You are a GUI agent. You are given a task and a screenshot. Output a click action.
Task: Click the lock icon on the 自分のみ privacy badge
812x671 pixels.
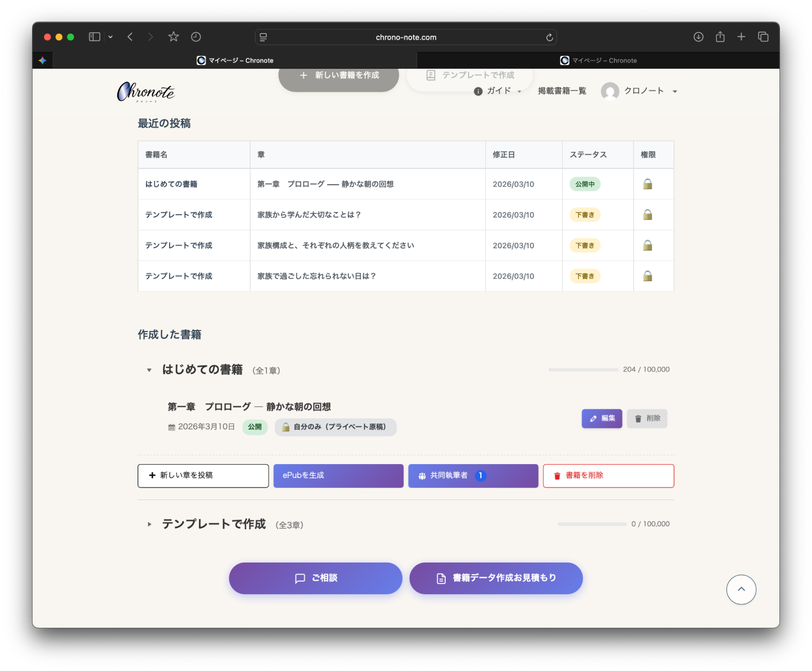285,427
